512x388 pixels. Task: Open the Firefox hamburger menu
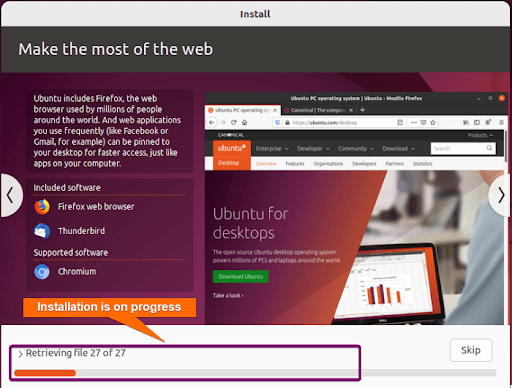(501, 122)
